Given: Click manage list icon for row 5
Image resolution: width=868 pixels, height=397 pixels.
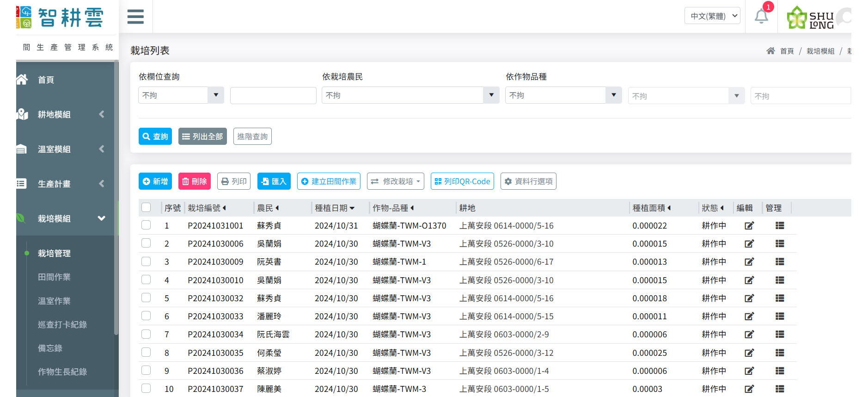Looking at the screenshot, I should point(780,298).
